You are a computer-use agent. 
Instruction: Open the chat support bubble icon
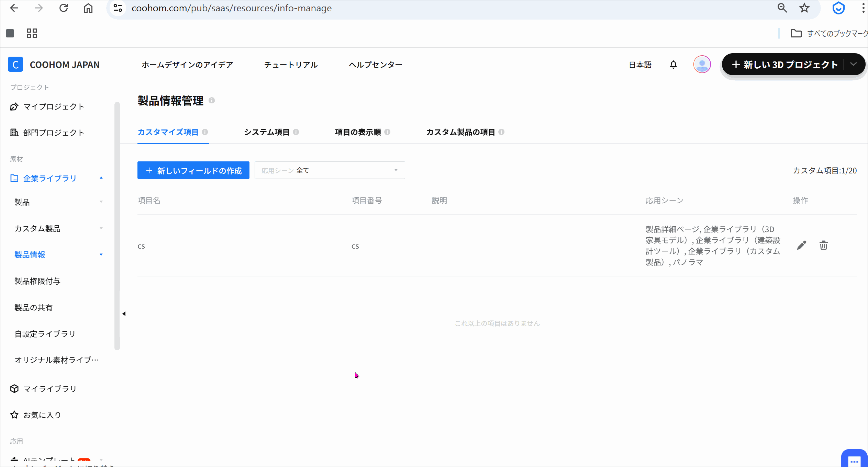pos(854,459)
